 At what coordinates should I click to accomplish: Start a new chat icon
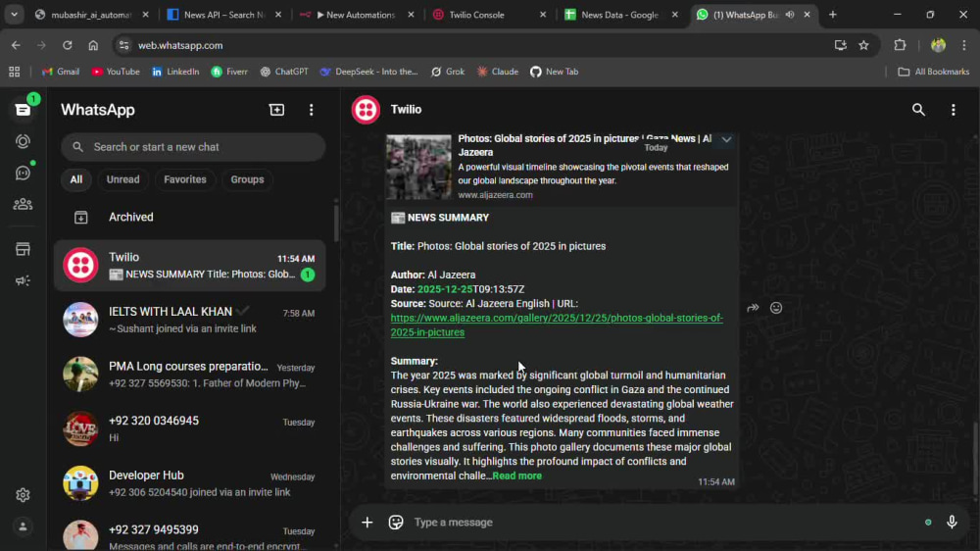click(x=276, y=110)
